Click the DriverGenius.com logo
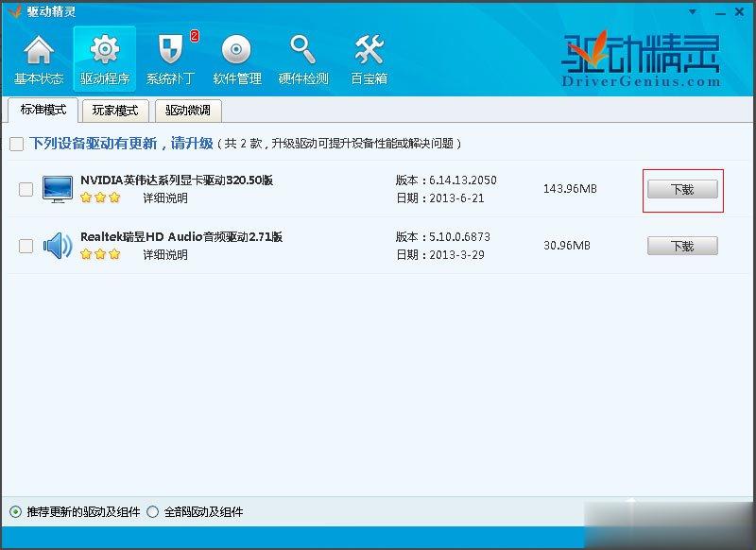 click(x=641, y=60)
